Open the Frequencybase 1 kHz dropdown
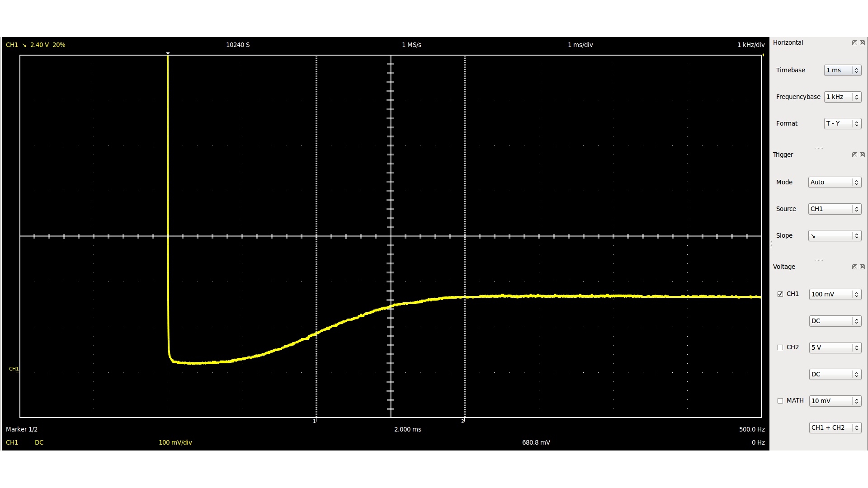Viewport: 868px width, 488px height. pos(842,97)
